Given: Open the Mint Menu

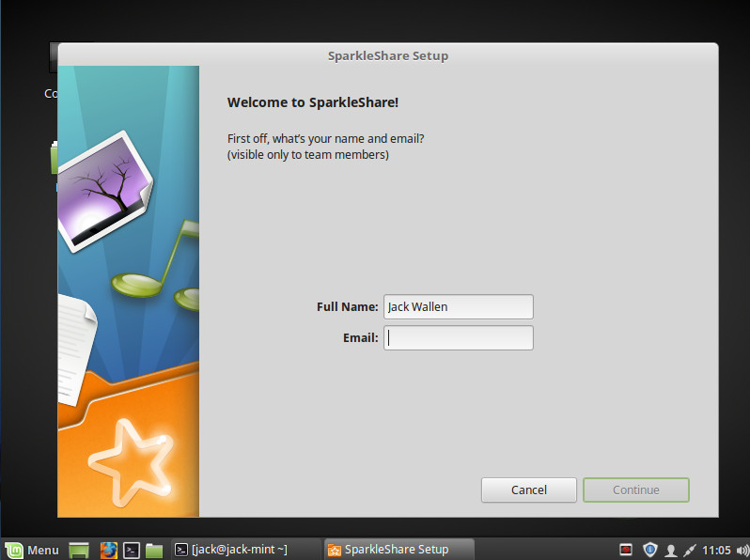Looking at the screenshot, I should tap(32, 550).
